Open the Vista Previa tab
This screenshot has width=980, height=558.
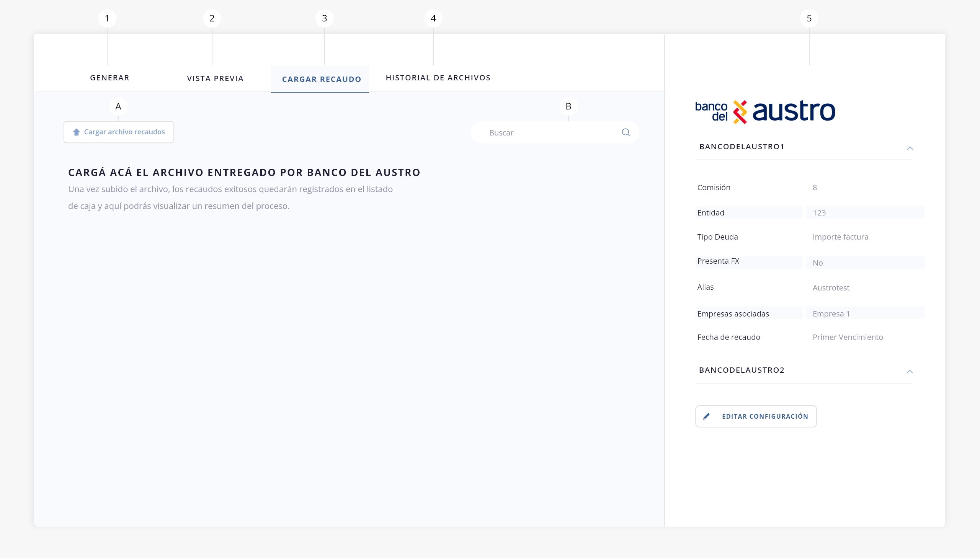[x=215, y=78]
